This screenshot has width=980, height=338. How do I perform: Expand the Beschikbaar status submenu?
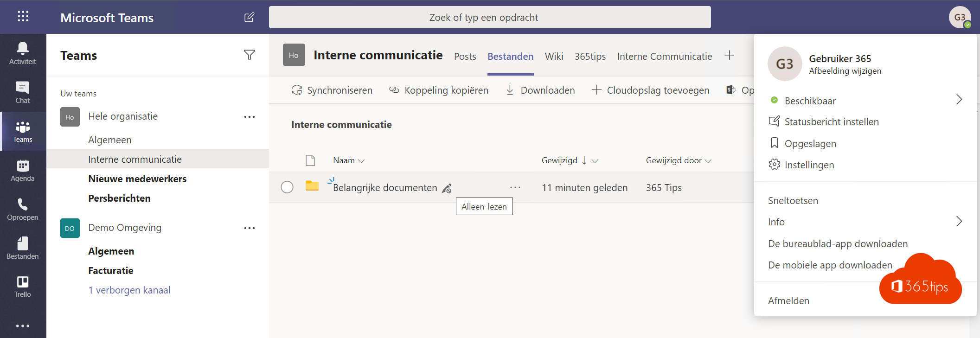pyautogui.click(x=959, y=100)
